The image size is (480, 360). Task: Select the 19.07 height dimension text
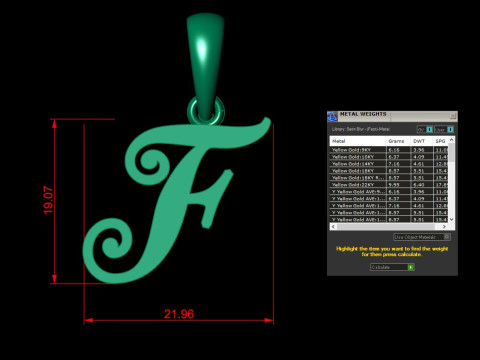(48, 200)
